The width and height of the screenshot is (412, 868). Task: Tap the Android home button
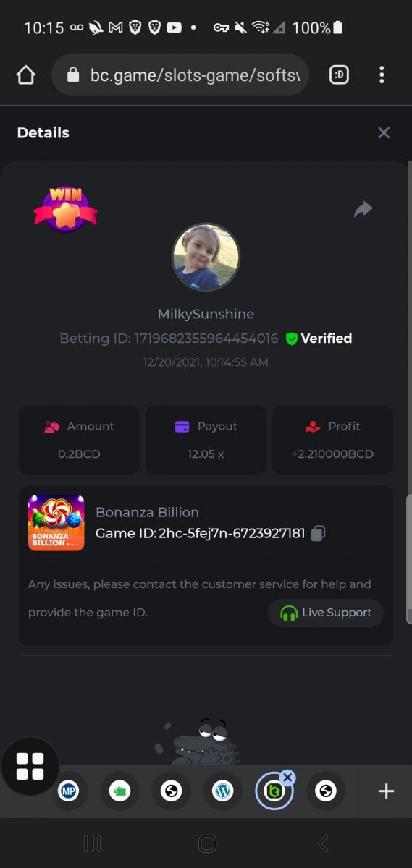click(x=207, y=843)
